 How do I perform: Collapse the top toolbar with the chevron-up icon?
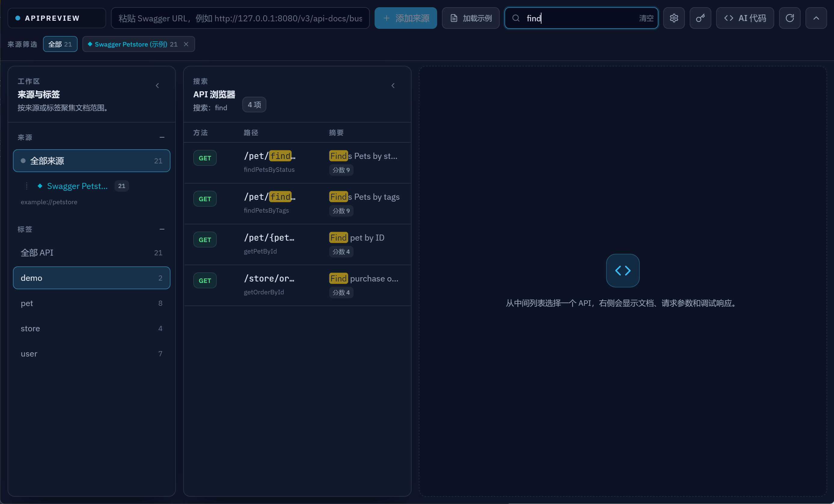[816, 18]
